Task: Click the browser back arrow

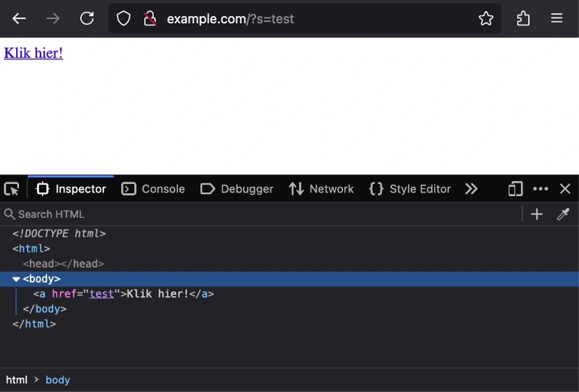Action: 19,19
